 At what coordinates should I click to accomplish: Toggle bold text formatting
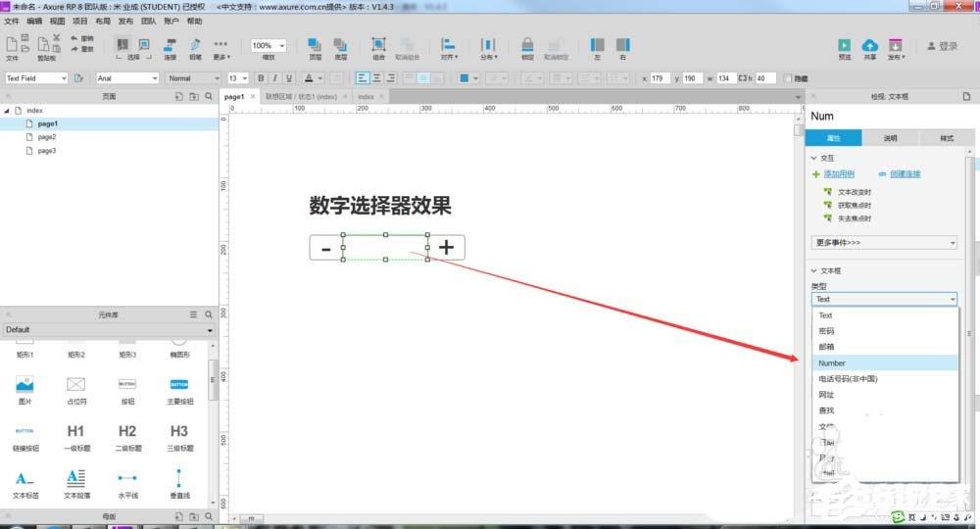[x=261, y=78]
